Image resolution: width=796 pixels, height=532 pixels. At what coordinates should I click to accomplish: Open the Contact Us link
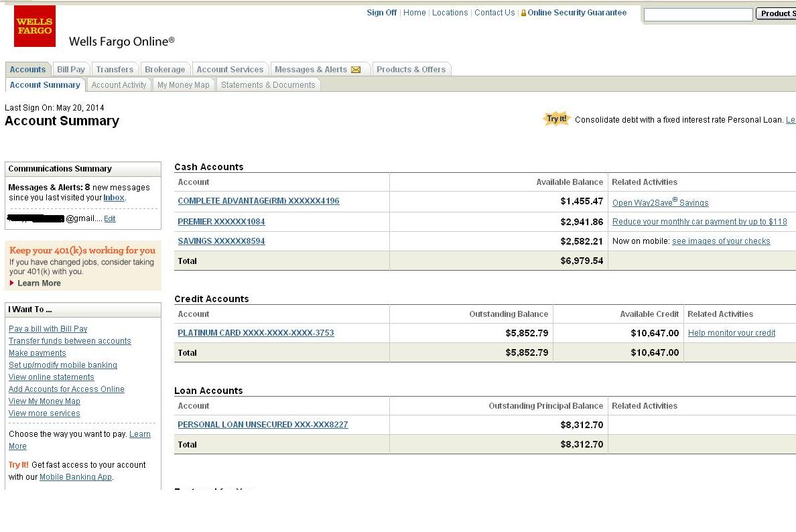tap(494, 13)
